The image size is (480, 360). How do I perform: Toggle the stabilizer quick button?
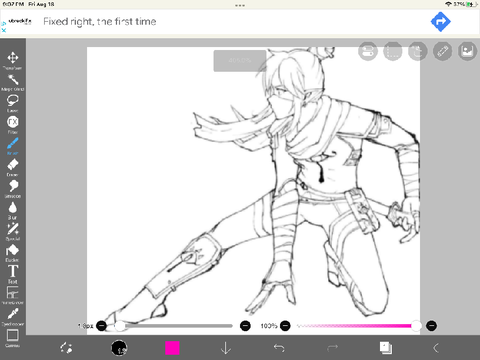point(368,51)
